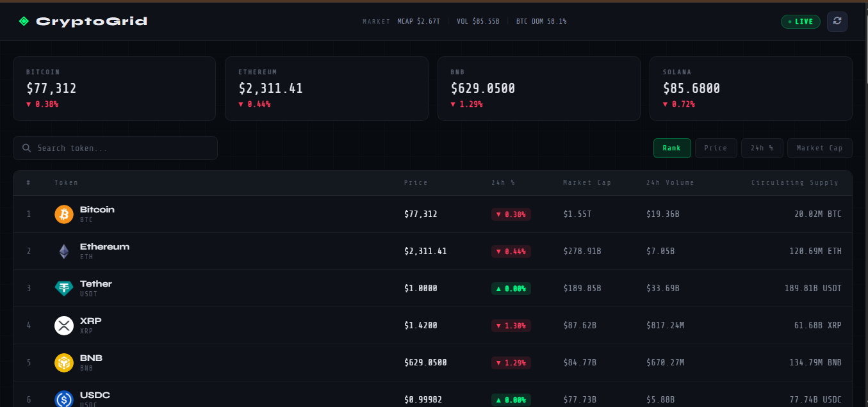
Task: Open the BNB summary card
Action: (x=539, y=88)
